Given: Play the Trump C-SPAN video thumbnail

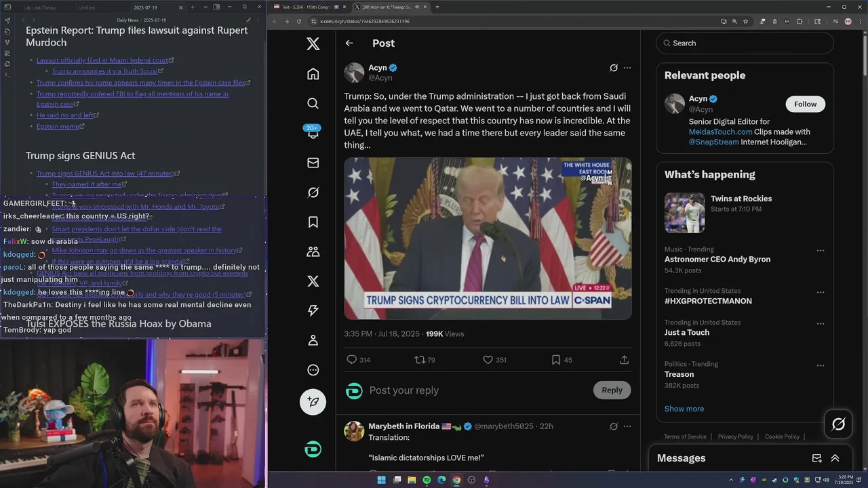Looking at the screenshot, I should pos(488,239).
